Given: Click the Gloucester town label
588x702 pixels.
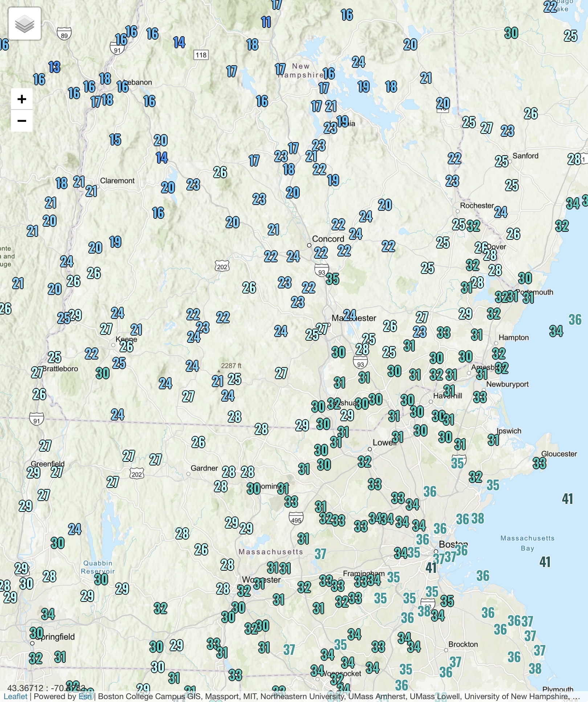Looking at the screenshot, I should 559,454.
